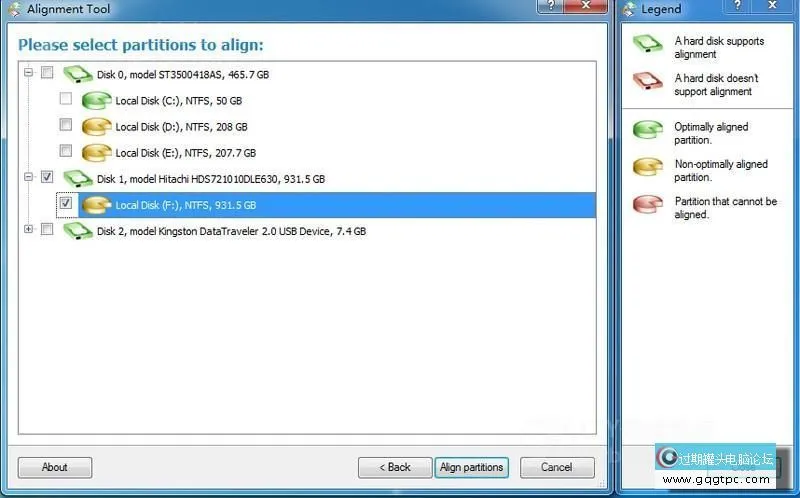Screen dimensions: 800x498
Task: Enable the Disk 0 checkbox
Action: (47, 72)
